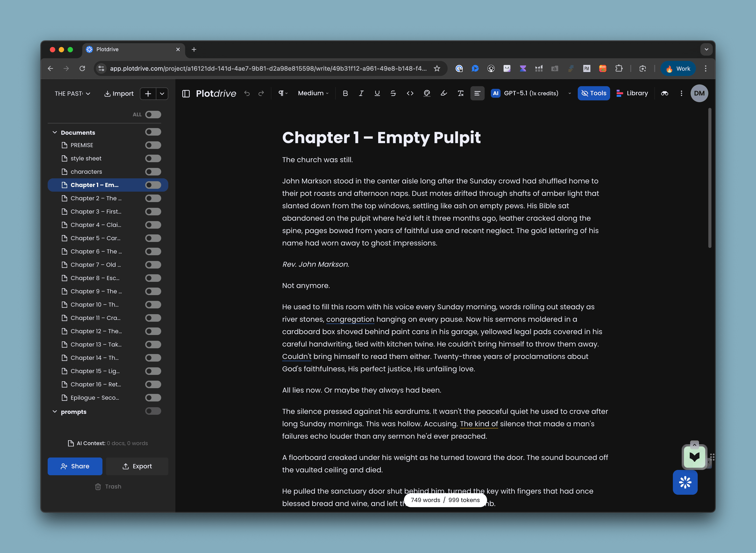
Task: Select the underline formatting icon
Action: pyautogui.click(x=377, y=93)
